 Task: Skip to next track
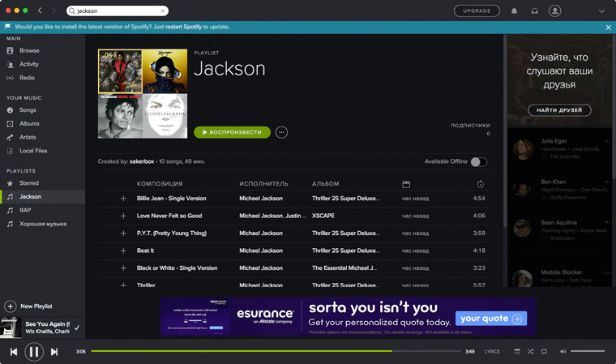pyautogui.click(x=54, y=352)
